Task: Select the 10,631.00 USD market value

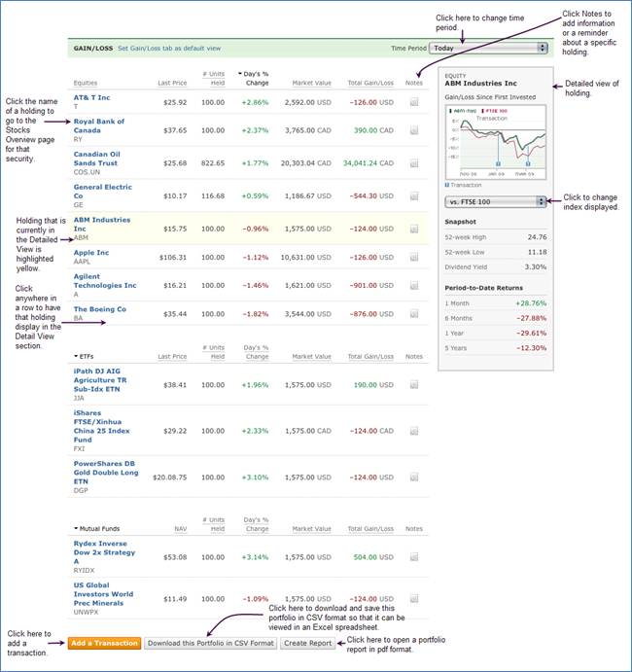Action: tap(306, 257)
